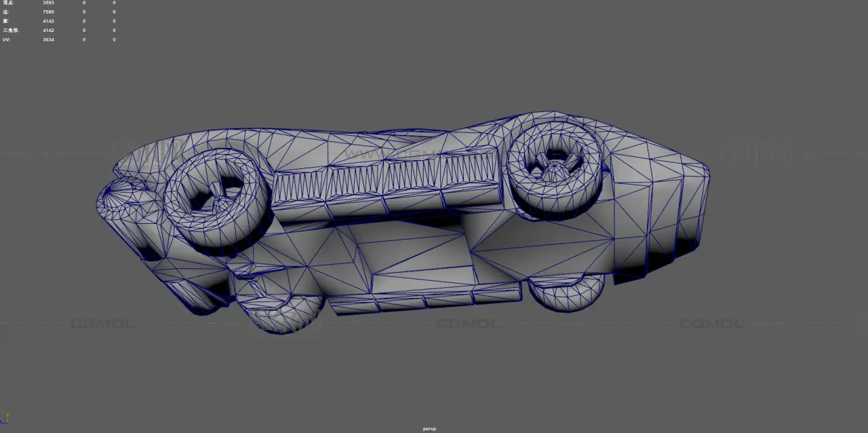Click the hub of the left spoked wheel
Image resolution: width=868 pixels, height=433 pixels.
click(x=216, y=195)
